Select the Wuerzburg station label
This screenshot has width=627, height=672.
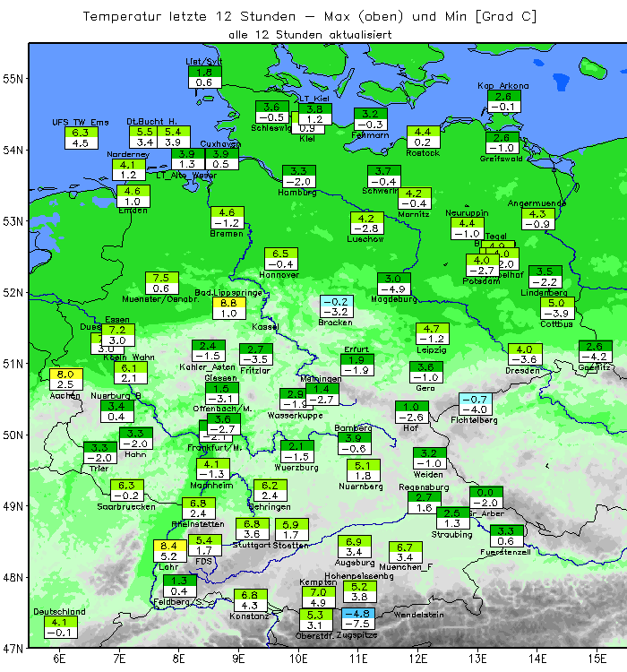[296, 467]
